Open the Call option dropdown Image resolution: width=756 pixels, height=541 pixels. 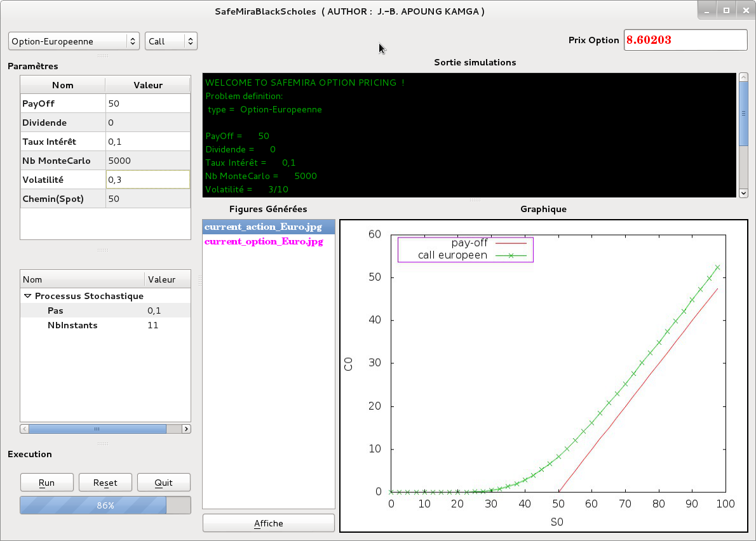(171, 41)
